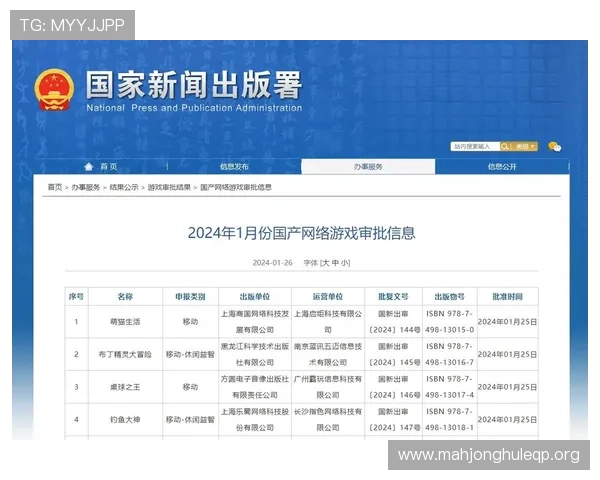Open the 信息公开 navigation tab
Image resolution: width=600 pixels, height=480 pixels.
pos(502,167)
